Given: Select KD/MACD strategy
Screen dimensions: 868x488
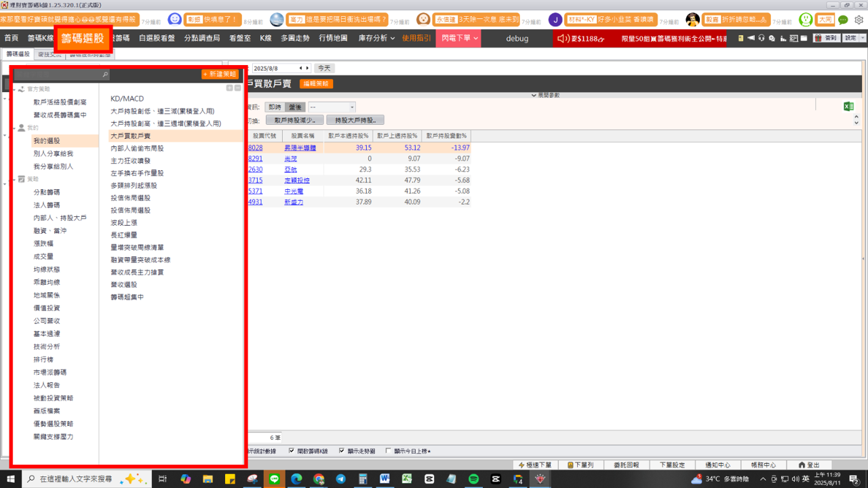Looking at the screenshot, I should coord(127,99).
